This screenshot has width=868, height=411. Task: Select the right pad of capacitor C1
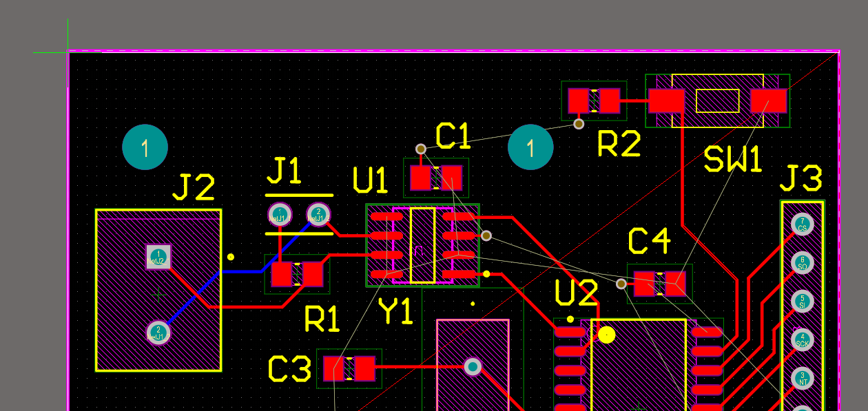(452, 178)
